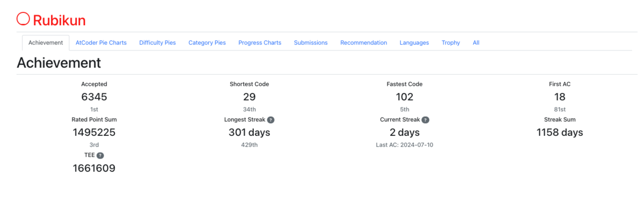Click the First AC value 18
The image size is (644, 209).
tap(560, 97)
